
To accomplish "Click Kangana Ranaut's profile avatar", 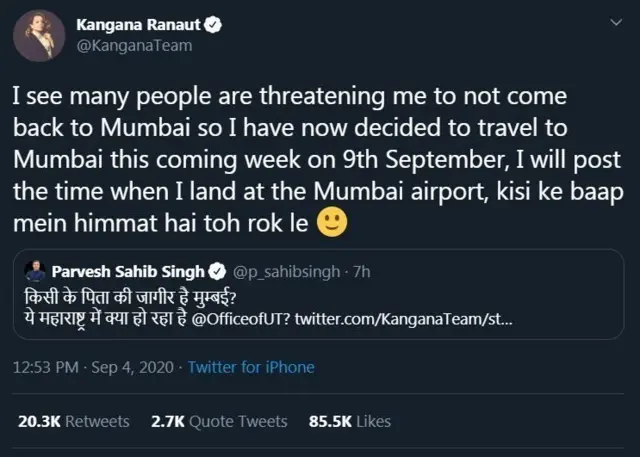I will point(38,34).
